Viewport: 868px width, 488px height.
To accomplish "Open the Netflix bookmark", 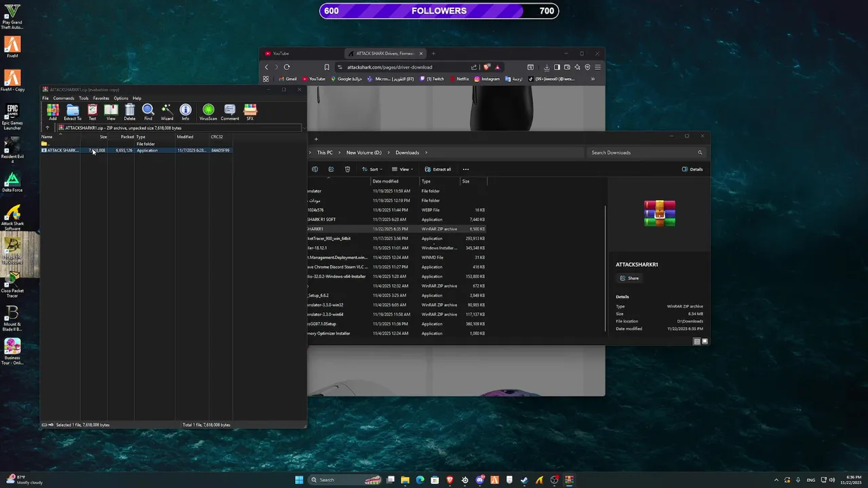I will [459, 79].
